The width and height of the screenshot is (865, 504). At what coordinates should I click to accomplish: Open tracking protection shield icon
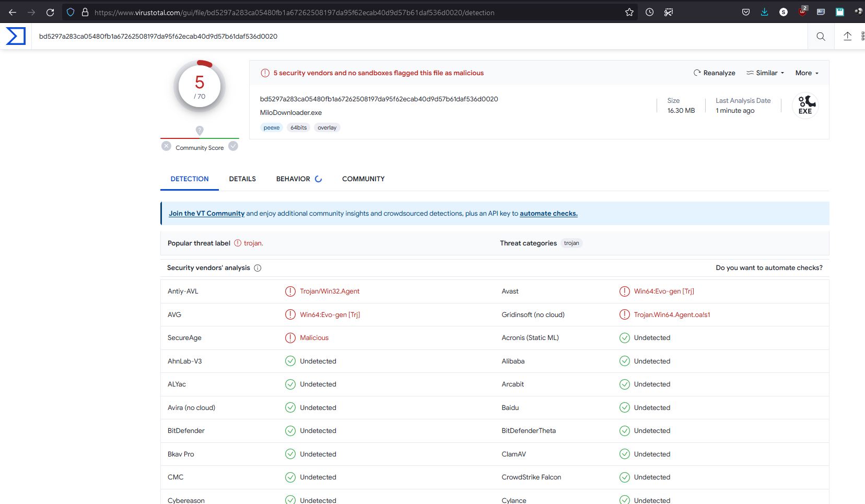[71, 12]
